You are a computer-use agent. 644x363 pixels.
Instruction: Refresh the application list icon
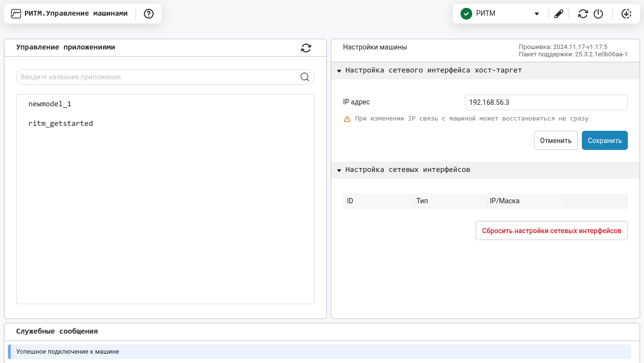click(x=306, y=48)
